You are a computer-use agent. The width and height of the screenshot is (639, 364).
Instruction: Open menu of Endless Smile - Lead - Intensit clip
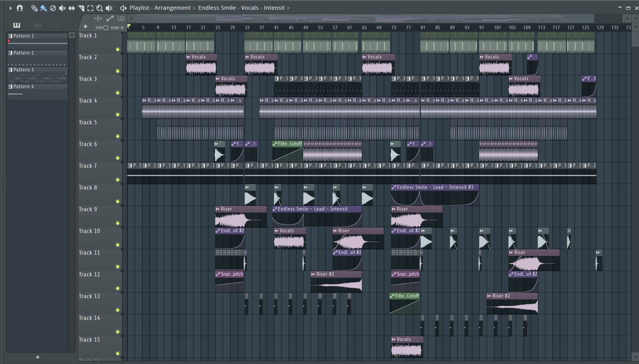click(x=275, y=209)
